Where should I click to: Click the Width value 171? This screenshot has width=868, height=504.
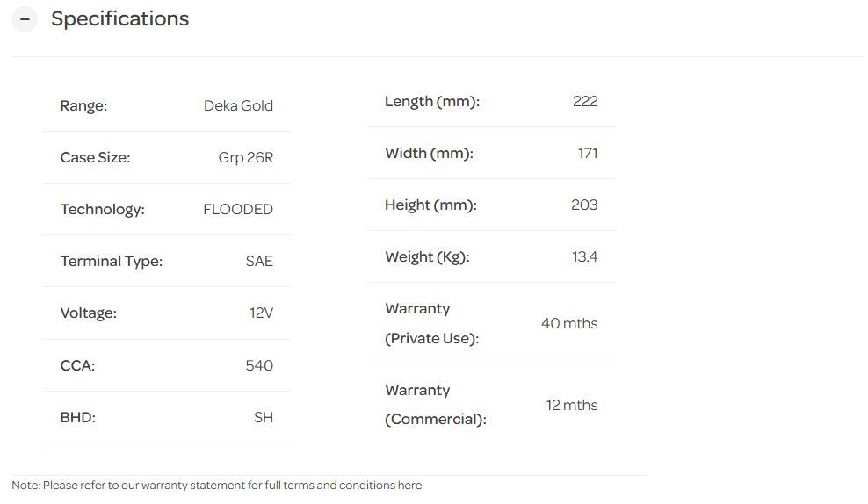(588, 154)
